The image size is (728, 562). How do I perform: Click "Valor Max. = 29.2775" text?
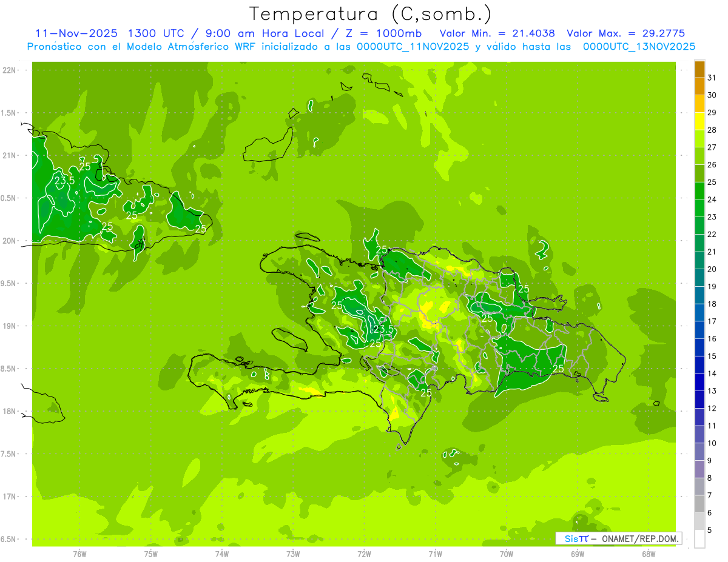pos(625,33)
